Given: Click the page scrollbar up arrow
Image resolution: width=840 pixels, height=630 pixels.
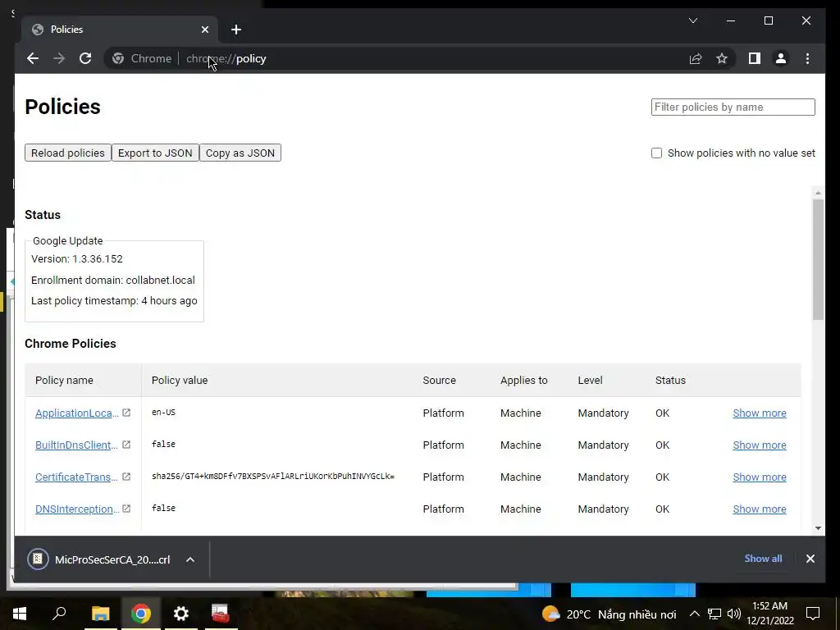Looking at the screenshot, I should coord(818,192).
